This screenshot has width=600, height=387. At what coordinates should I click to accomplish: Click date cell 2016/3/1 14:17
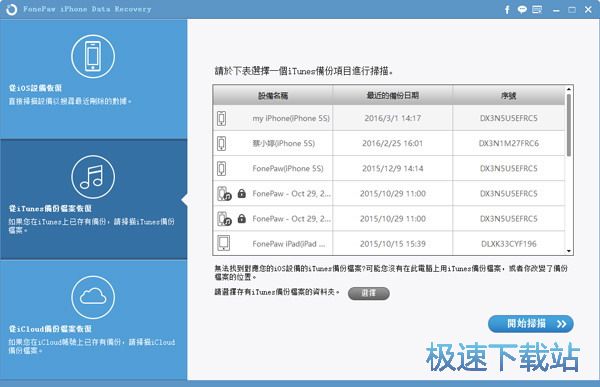coord(393,118)
